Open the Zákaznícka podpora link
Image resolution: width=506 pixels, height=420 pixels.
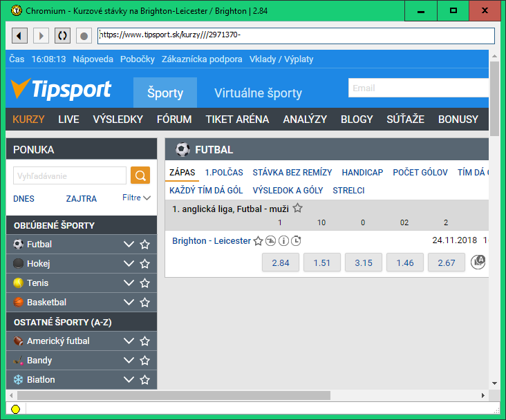click(x=202, y=59)
